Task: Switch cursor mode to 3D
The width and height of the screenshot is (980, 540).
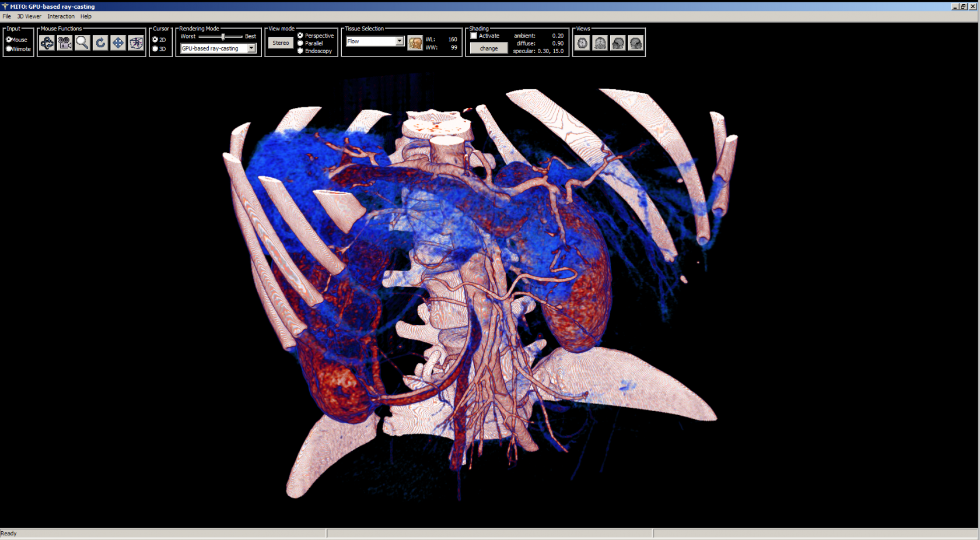Action: click(155, 49)
